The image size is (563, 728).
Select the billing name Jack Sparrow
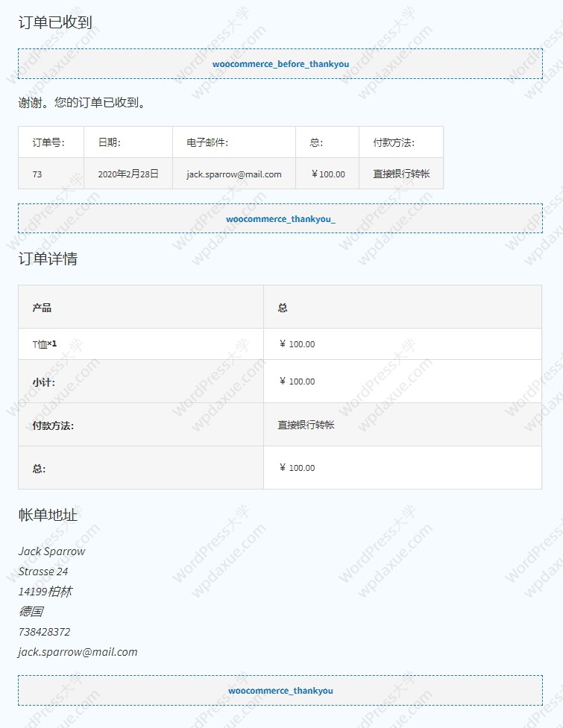click(x=51, y=551)
